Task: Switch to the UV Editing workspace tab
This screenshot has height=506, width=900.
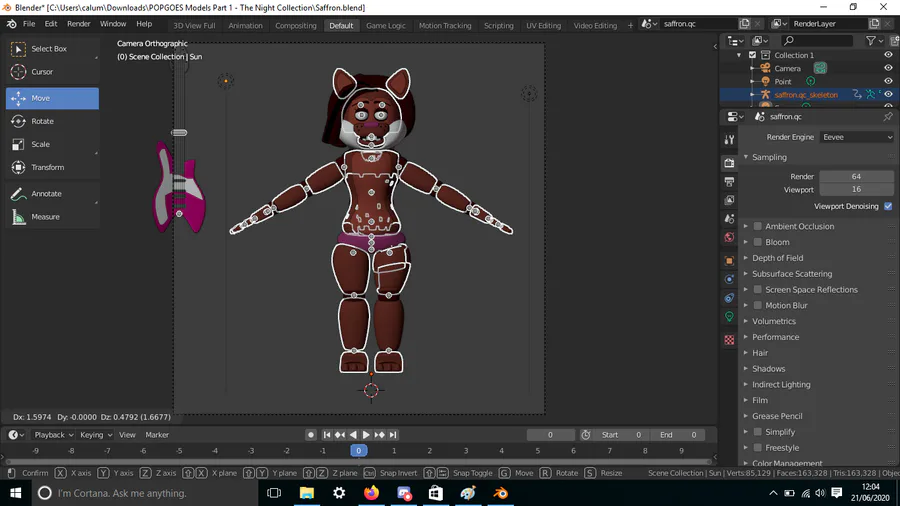Action: pos(544,25)
